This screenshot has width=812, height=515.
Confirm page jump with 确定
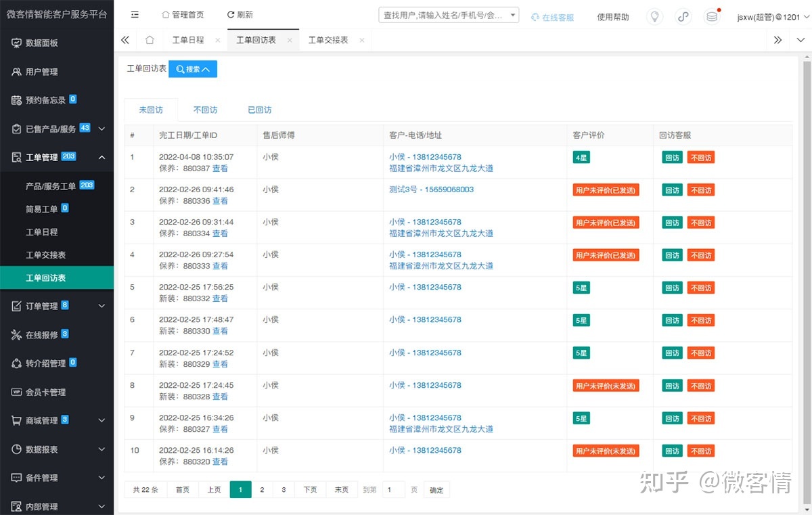(x=436, y=490)
